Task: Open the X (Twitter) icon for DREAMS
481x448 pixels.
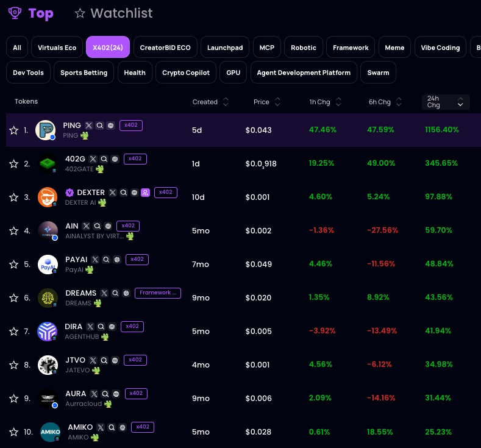Action: point(104,293)
